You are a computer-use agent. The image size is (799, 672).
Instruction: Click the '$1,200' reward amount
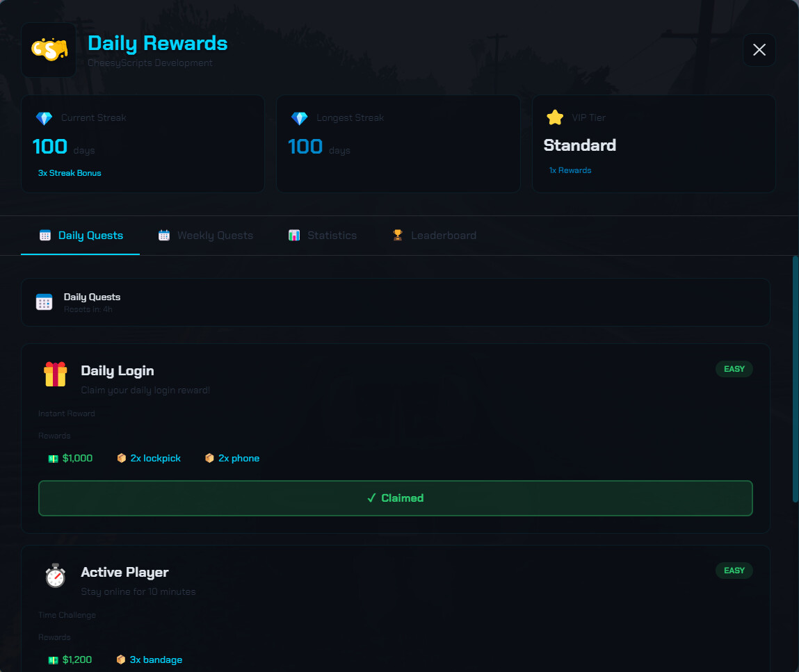pyautogui.click(x=77, y=659)
